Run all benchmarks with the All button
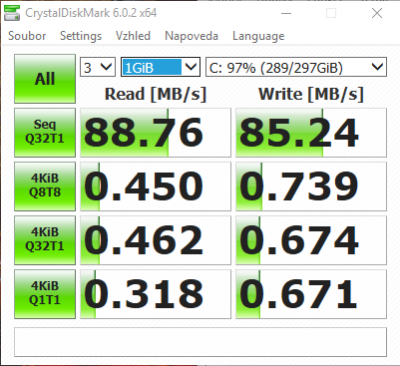Screen dimensions: 400x366 (x=45, y=79)
